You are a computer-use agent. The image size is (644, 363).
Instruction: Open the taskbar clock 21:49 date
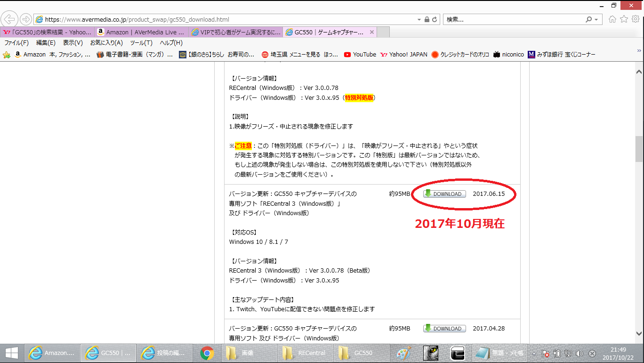pyautogui.click(x=618, y=353)
